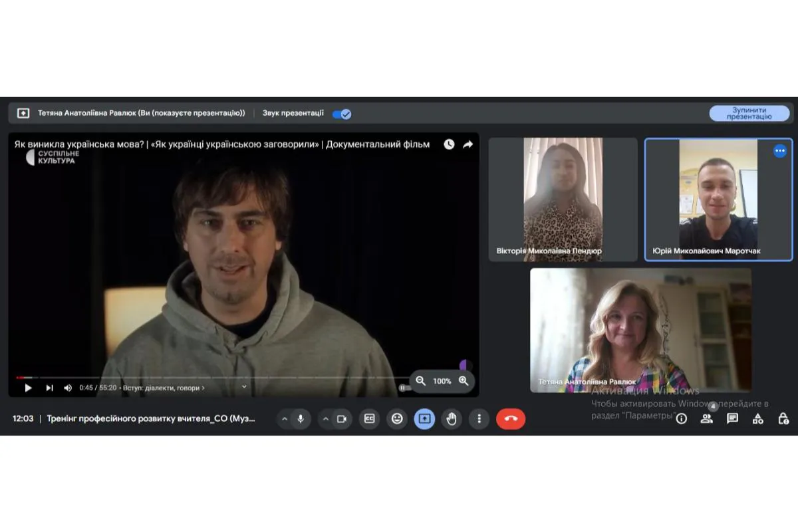Mute the video volume speaker icon
Viewport: 798px width, 532px height.
68,388
